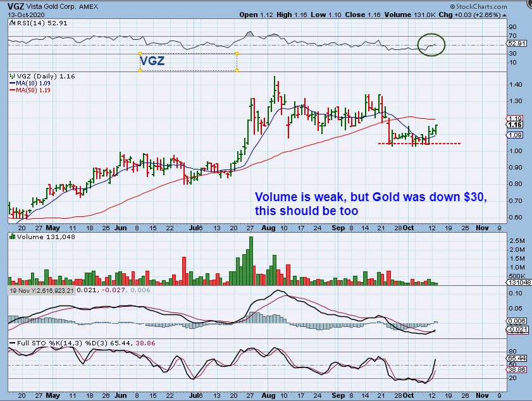
Task: Click the MA(50) 1.19 legend entry
Action: [34, 90]
